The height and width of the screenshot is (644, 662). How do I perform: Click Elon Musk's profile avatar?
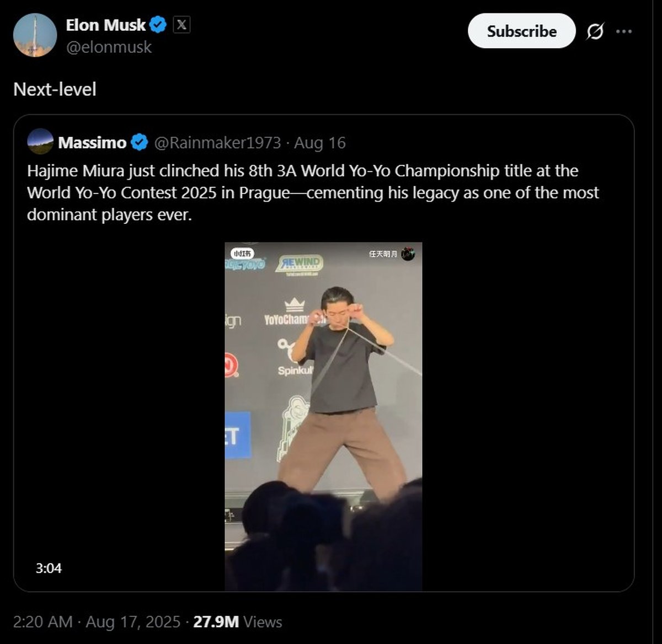[x=35, y=35]
